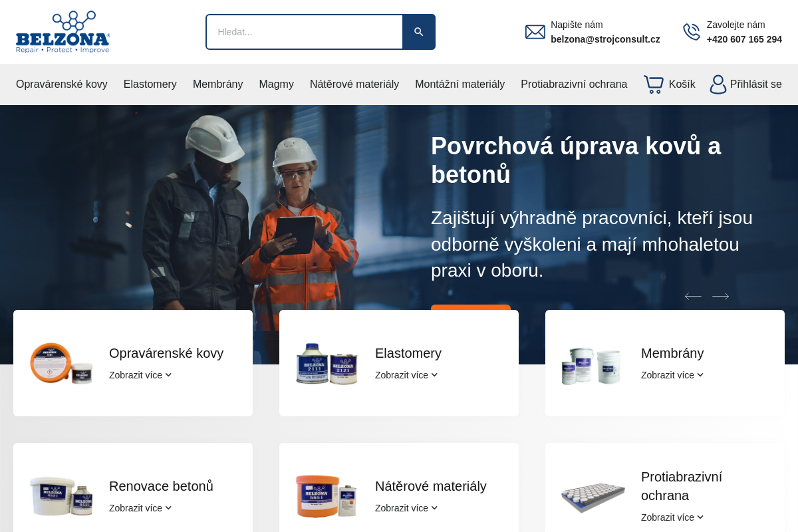Image resolution: width=798 pixels, height=532 pixels.
Task: Expand Zobrazit více under Membrány
Action: (672, 375)
